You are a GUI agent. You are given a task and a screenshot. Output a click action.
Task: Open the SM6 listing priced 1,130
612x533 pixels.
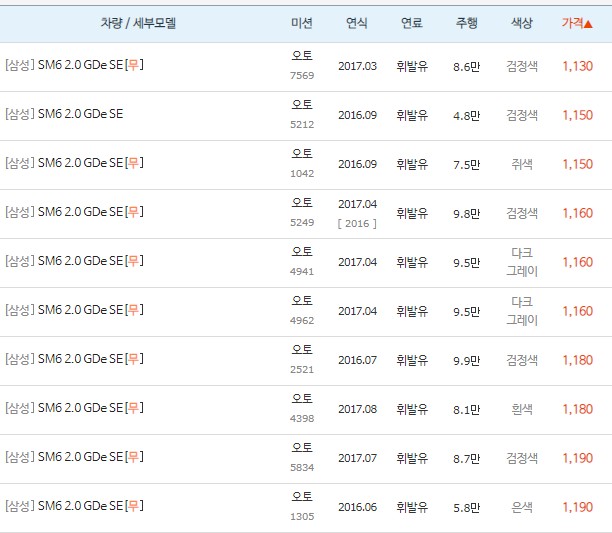point(74,65)
